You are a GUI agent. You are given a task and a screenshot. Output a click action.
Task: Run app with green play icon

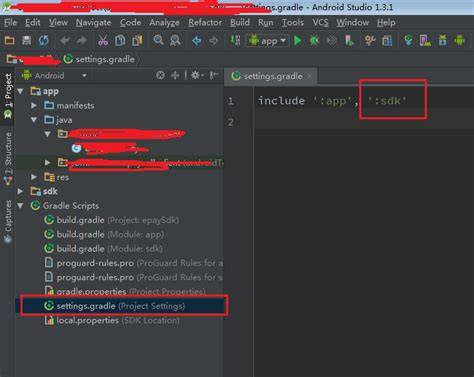click(298, 41)
